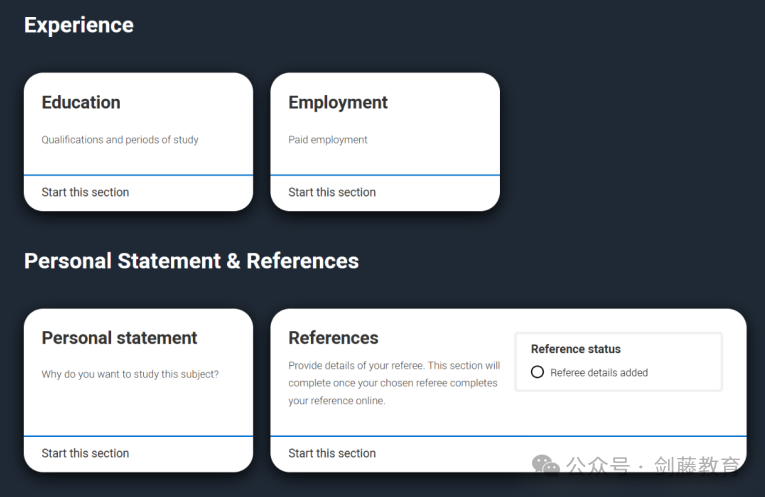Toggle the Referee details added status circle
The image size is (765, 497).
(537, 372)
